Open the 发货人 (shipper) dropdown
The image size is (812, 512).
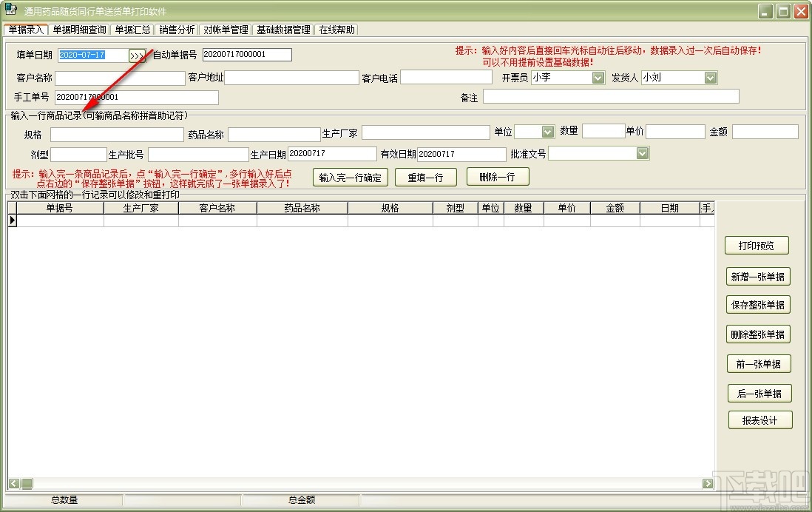pyautogui.click(x=708, y=77)
